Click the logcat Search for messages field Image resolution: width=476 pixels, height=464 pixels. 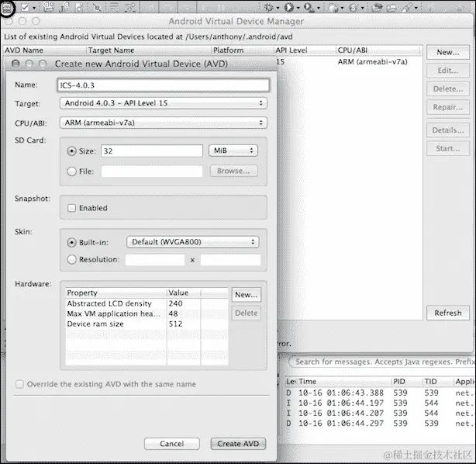tap(382, 362)
